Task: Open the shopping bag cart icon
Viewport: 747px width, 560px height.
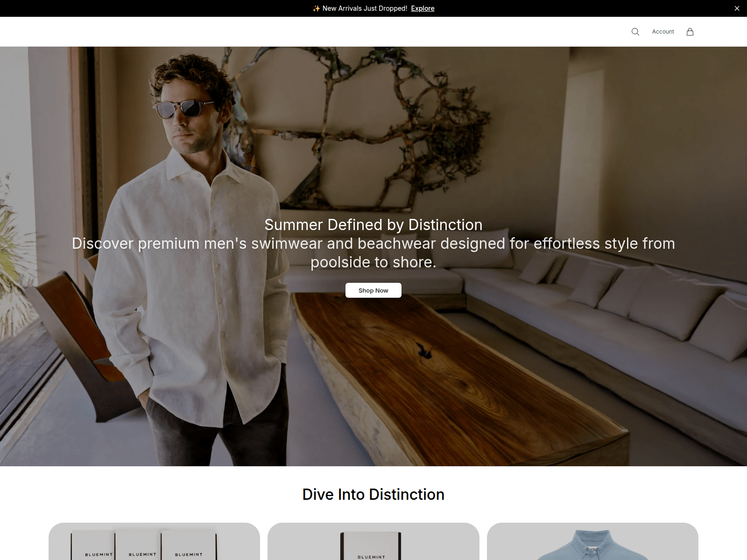Action: pos(690,32)
